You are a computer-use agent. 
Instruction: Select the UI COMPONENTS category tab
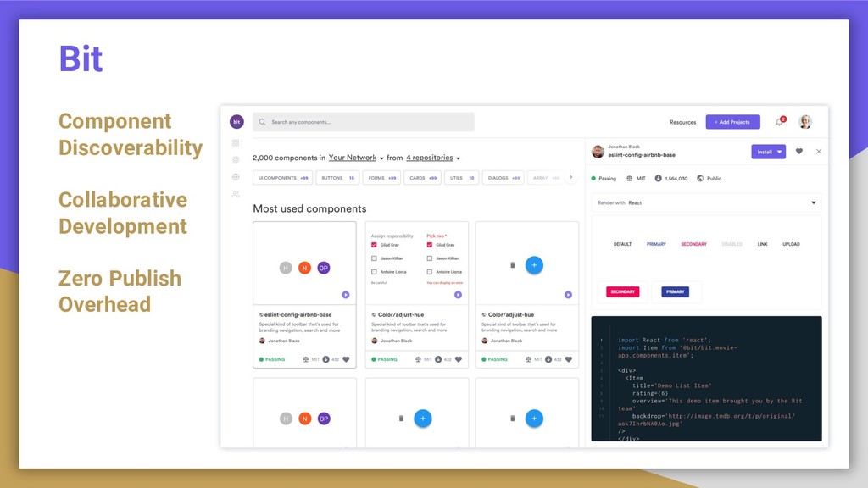283,178
